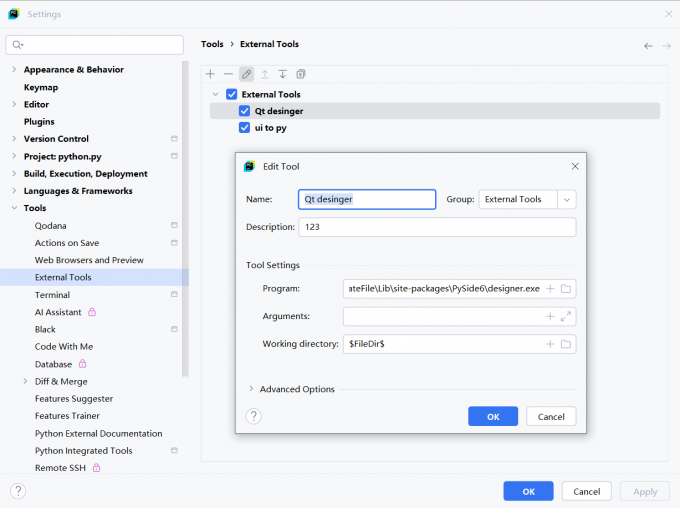680x508 pixels.
Task: Click the lock icon beside Remote SSH
Action: (x=96, y=468)
